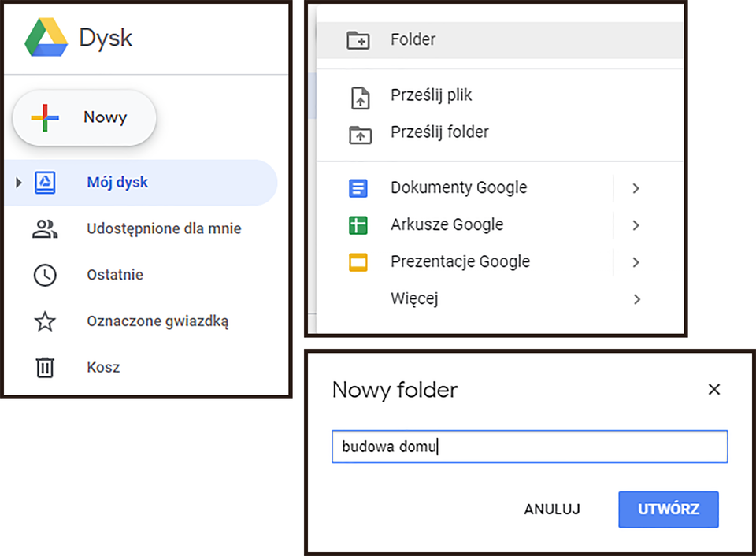Click the Oznaczone gwiazdką star icon
Screen dimensions: 756x556
pos(45,321)
